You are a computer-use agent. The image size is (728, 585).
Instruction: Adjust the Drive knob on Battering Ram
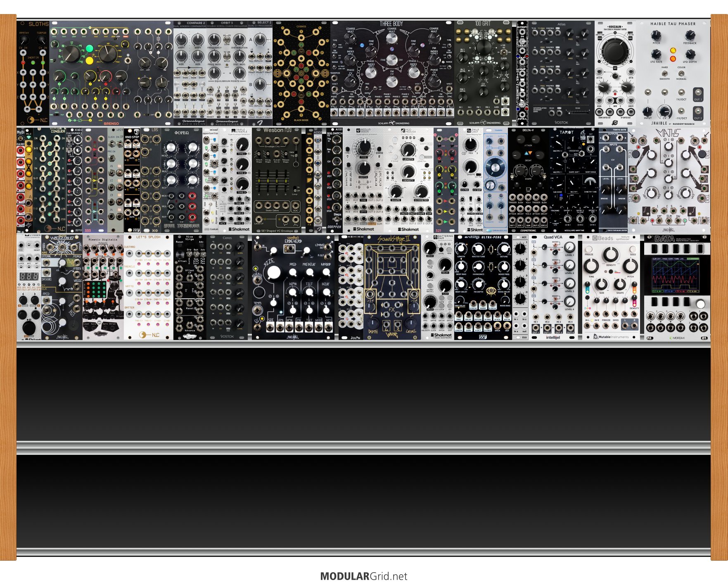(430, 248)
